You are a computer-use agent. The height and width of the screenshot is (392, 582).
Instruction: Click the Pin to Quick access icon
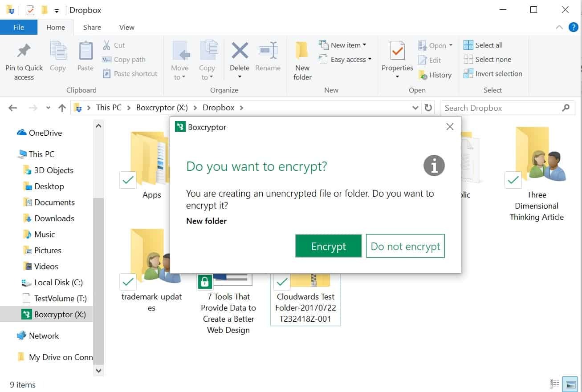point(24,52)
